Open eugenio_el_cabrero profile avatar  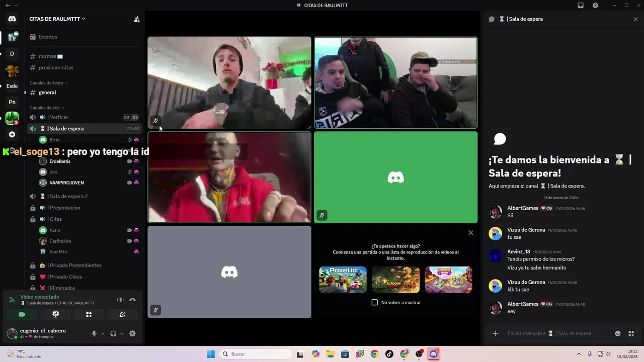[12, 333]
